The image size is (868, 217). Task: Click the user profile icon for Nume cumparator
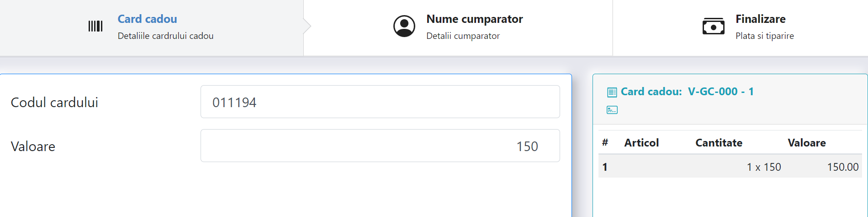point(404,26)
